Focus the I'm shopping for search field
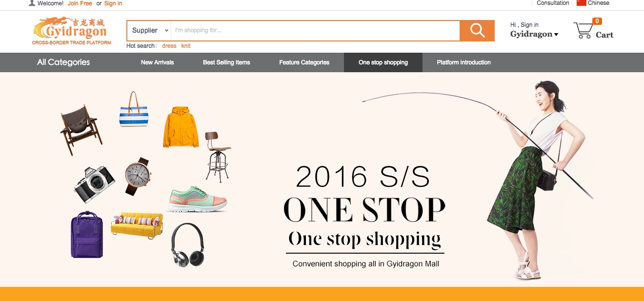644x301 pixels. [x=315, y=30]
